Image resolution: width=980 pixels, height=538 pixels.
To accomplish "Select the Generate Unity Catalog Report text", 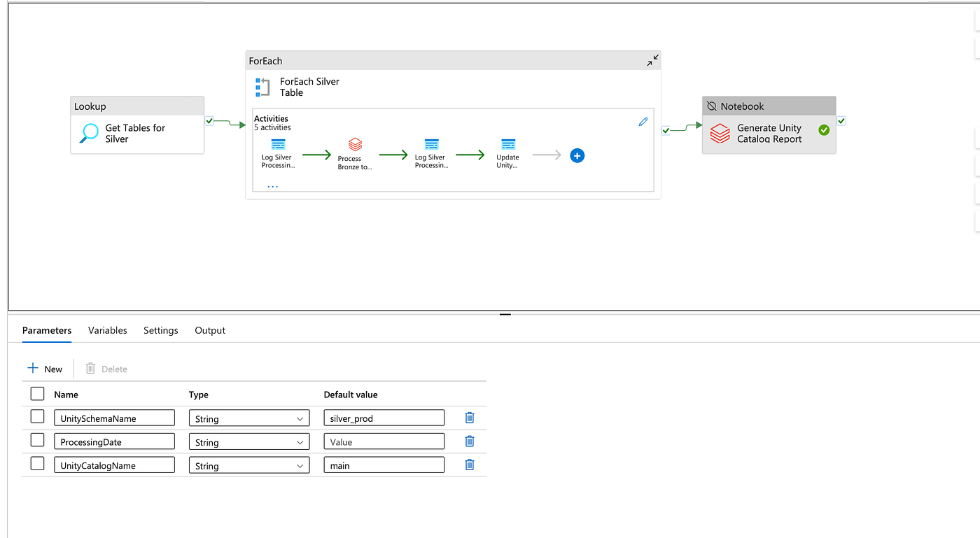I will pyautogui.click(x=769, y=133).
